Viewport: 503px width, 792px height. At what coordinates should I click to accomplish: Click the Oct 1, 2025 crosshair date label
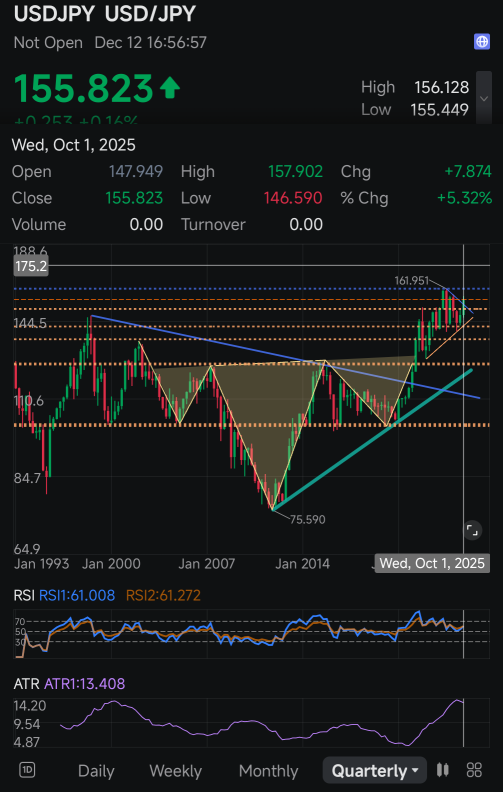coord(434,563)
